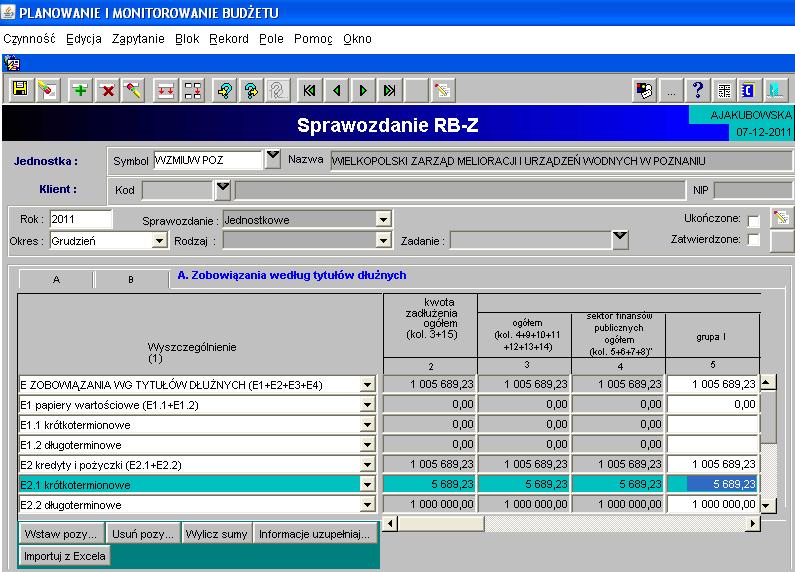
Task: Open the Rodzaj dropdown
Action: click(x=383, y=240)
